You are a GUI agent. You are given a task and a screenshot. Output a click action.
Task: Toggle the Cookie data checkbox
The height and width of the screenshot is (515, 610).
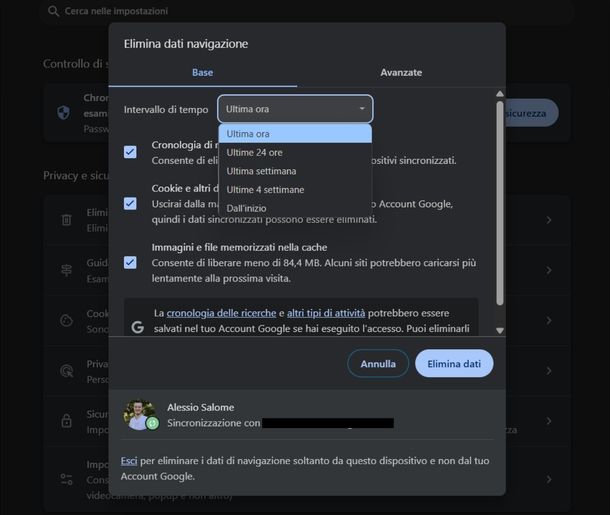[130, 203]
